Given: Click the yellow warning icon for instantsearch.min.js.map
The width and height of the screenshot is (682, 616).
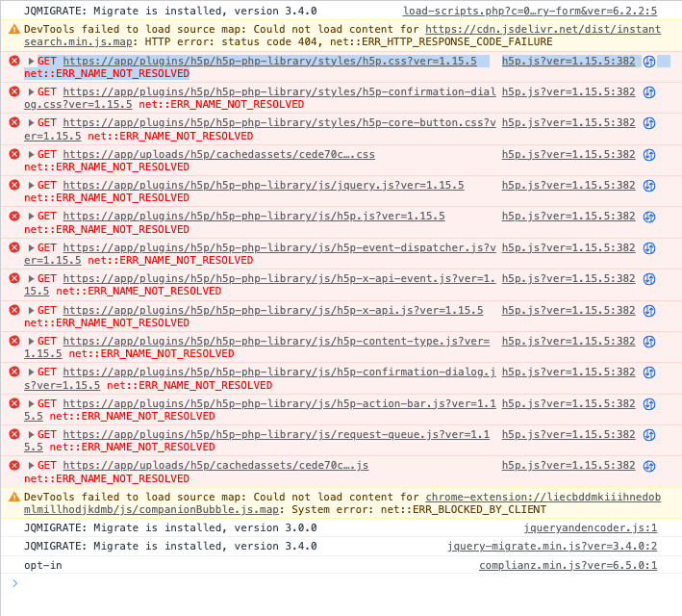Looking at the screenshot, I should click(x=14, y=30).
